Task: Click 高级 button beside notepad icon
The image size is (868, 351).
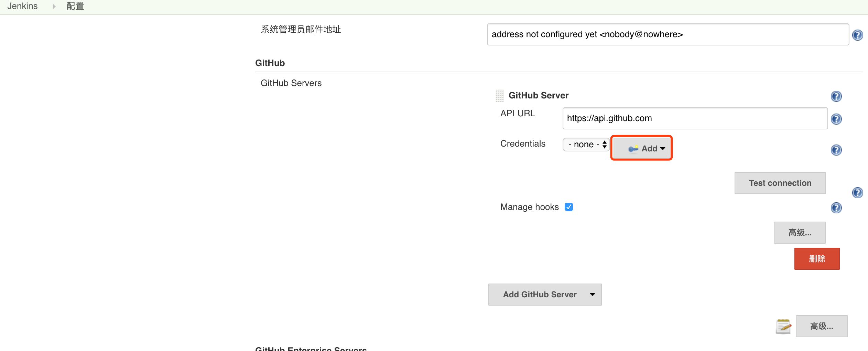Action: (822, 326)
